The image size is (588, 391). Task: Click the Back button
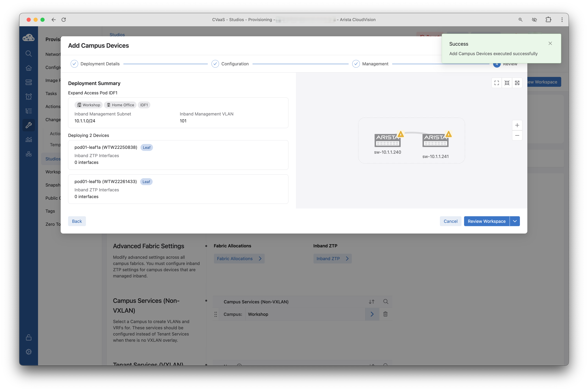coord(77,221)
